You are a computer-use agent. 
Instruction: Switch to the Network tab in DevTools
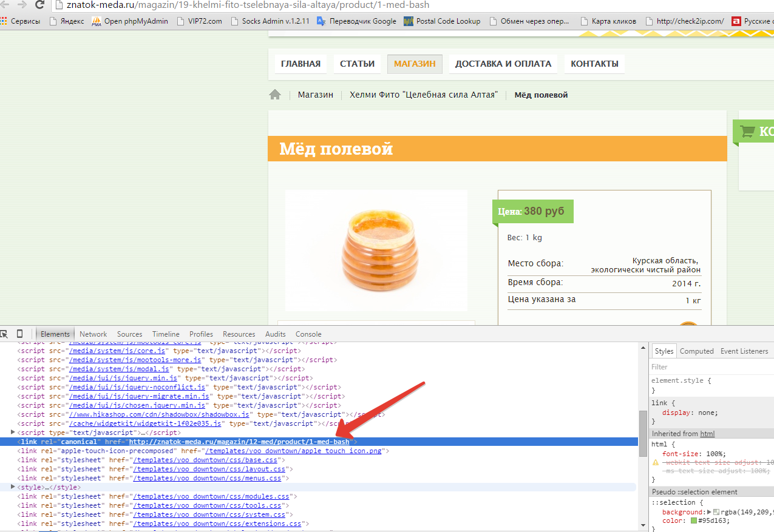pos(93,334)
